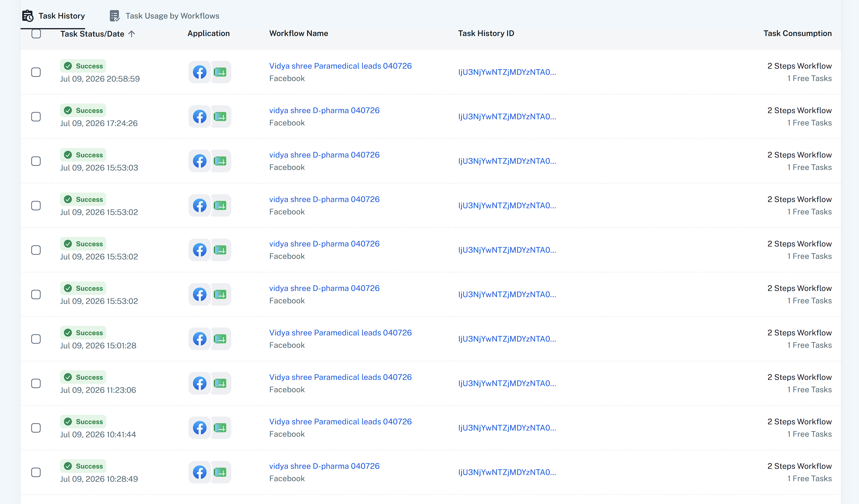Select checkbox for the 10:28:49 task
Screen dimensions: 859x504
coord(36,472)
